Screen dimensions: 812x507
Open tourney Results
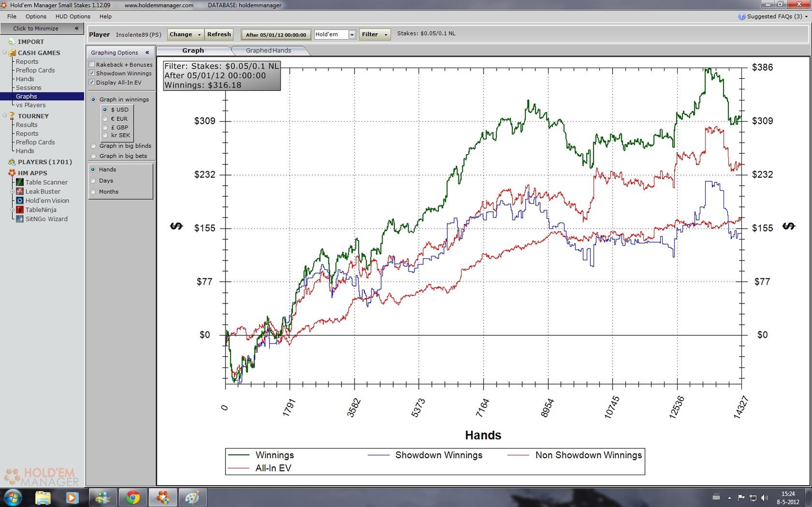click(27, 125)
